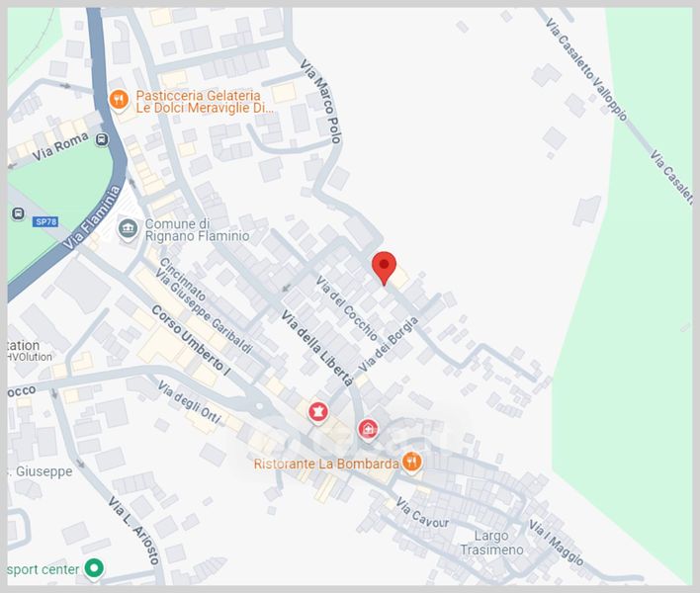Select the transit stop icon on Via Roma
This screenshot has height=593, width=700.
[x=103, y=140]
